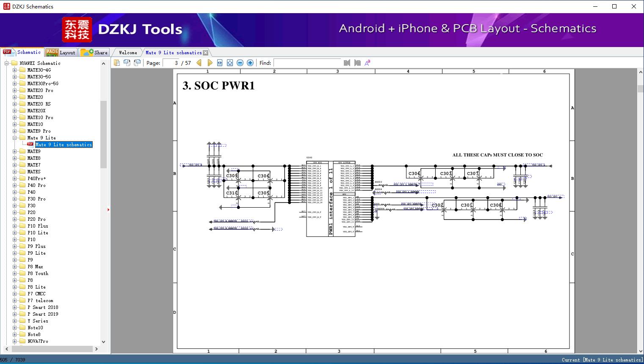
Task: Switch to the Layout panel tab
Action: coord(61,52)
